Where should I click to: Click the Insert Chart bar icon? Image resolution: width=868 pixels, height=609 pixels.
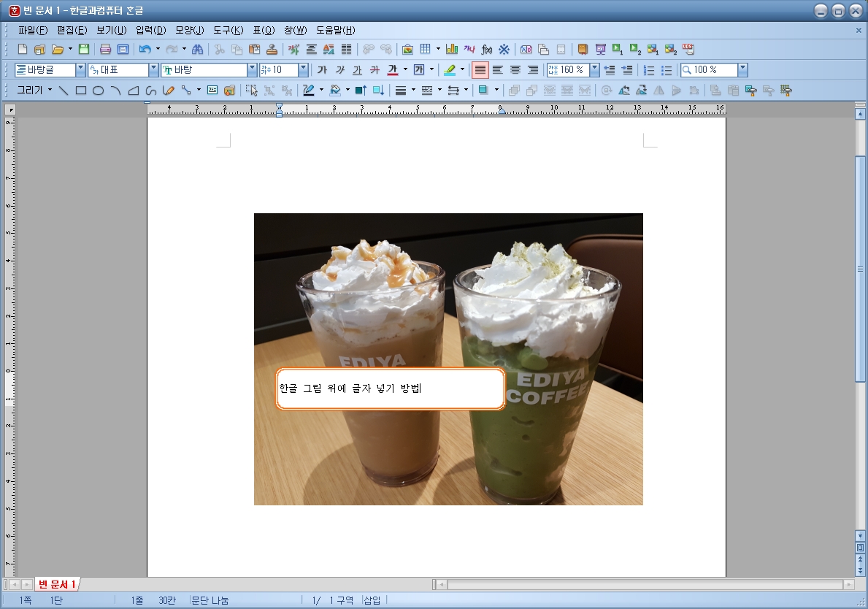click(452, 49)
